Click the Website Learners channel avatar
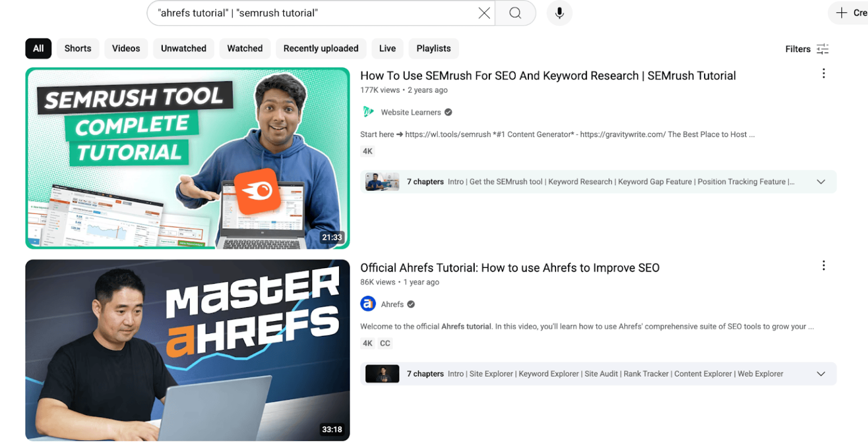The height and width of the screenshot is (442, 868). pyautogui.click(x=368, y=112)
